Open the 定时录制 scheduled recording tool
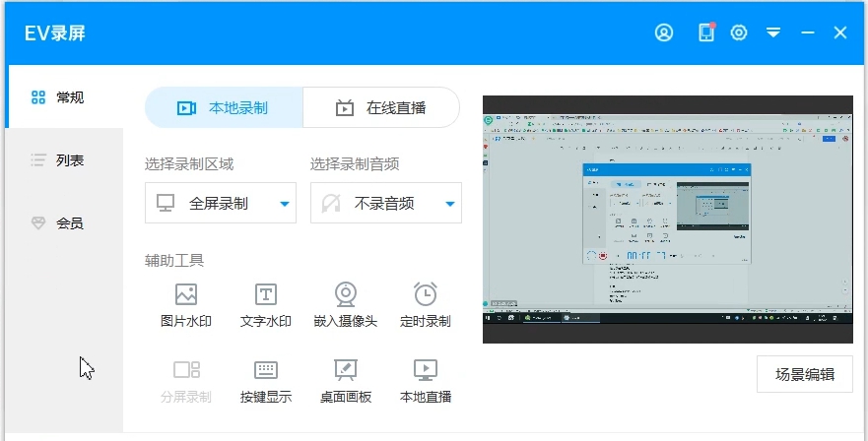This screenshot has height=441, width=868. pos(426,305)
